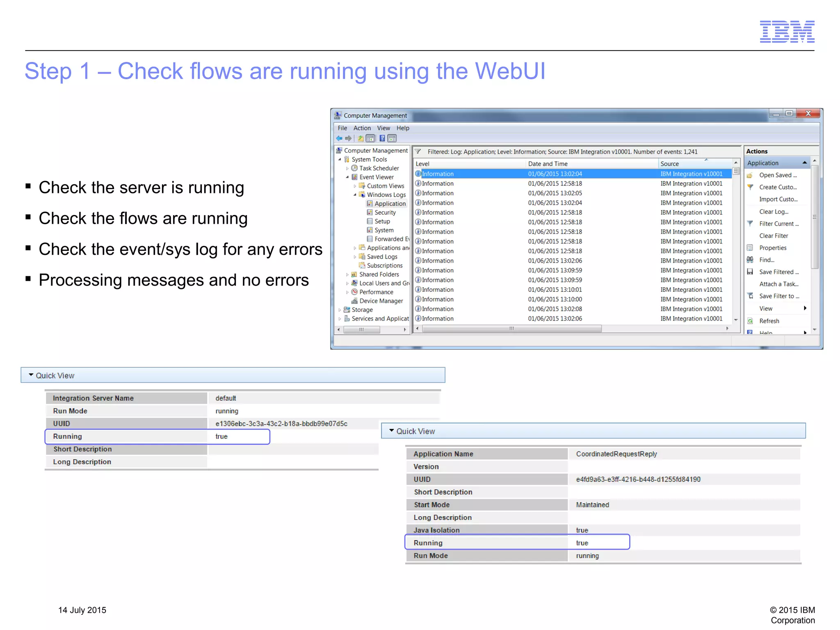This screenshot has height=630, width=840.
Task: Click the Back arrow in the toolbar
Action: pos(339,138)
